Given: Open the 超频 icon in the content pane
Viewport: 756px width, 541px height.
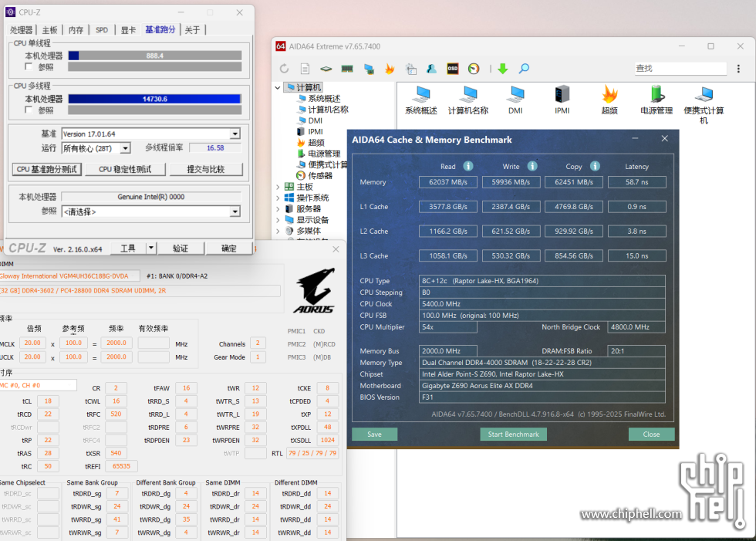Looking at the screenshot, I should pyautogui.click(x=609, y=94).
